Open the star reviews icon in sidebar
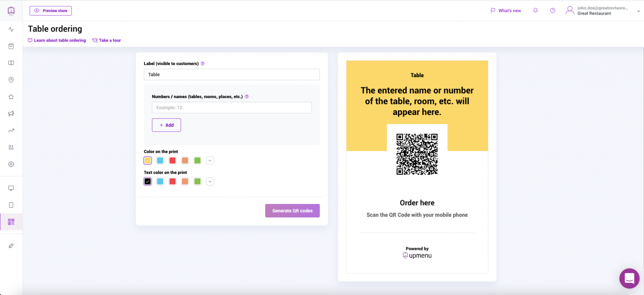Screen dimensions: 644x295 click(x=11, y=97)
